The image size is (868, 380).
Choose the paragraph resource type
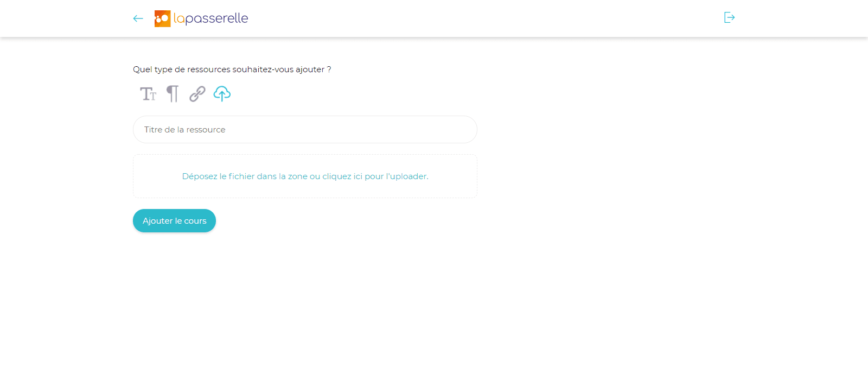(x=173, y=94)
